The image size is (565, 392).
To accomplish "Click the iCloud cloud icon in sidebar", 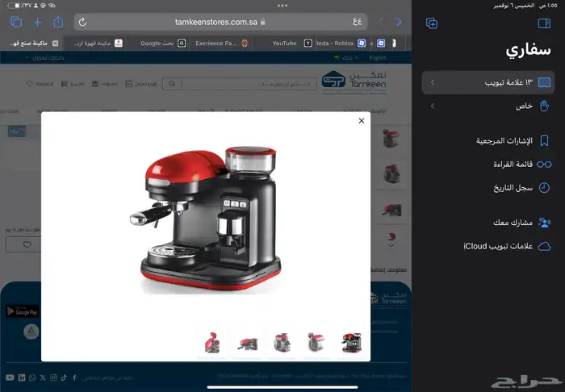I will [x=544, y=246].
